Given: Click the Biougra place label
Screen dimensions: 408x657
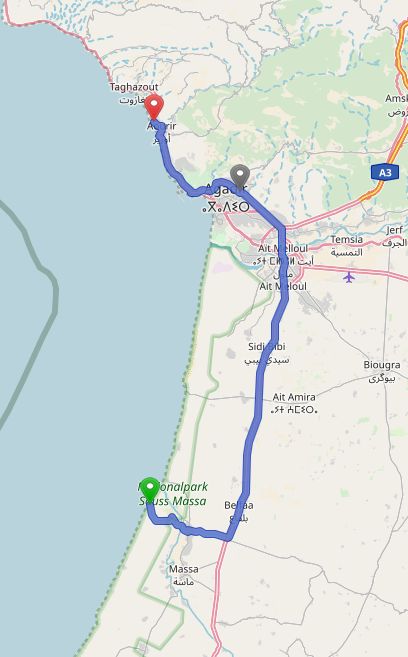Looking at the screenshot, I should (x=382, y=365).
